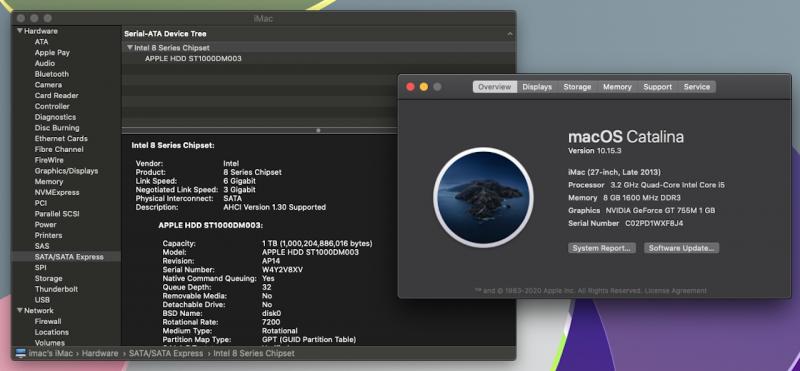800x371 pixels.
Task: Select PCI in the sidebar
Action: click(x=40, y=203)
